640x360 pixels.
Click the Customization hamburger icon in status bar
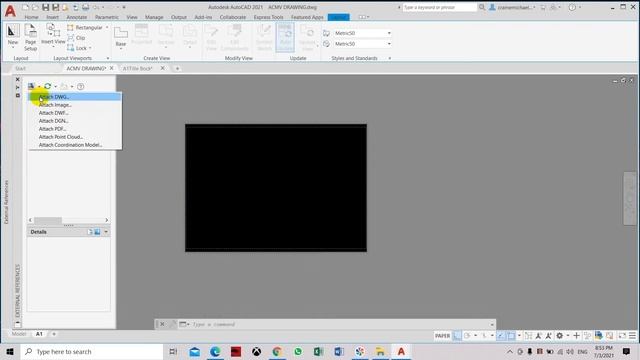pos(632,336)
